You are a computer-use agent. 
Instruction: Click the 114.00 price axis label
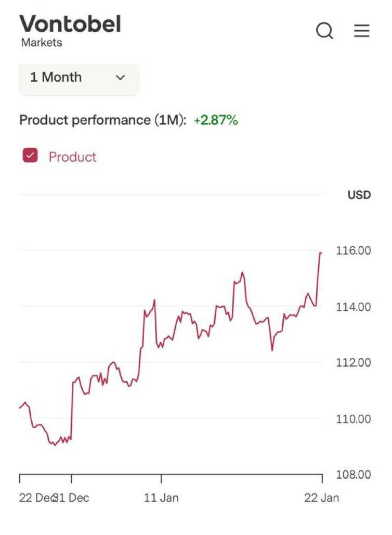pyautogui.click(x=354, y=307)
